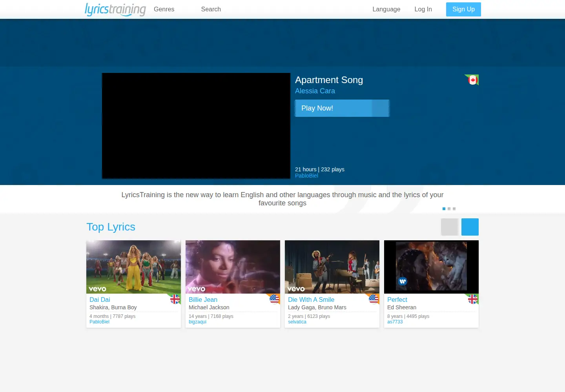565x392 pixels.
Task: Click the "21 hours | 232 plays" text
Action: 320,169
